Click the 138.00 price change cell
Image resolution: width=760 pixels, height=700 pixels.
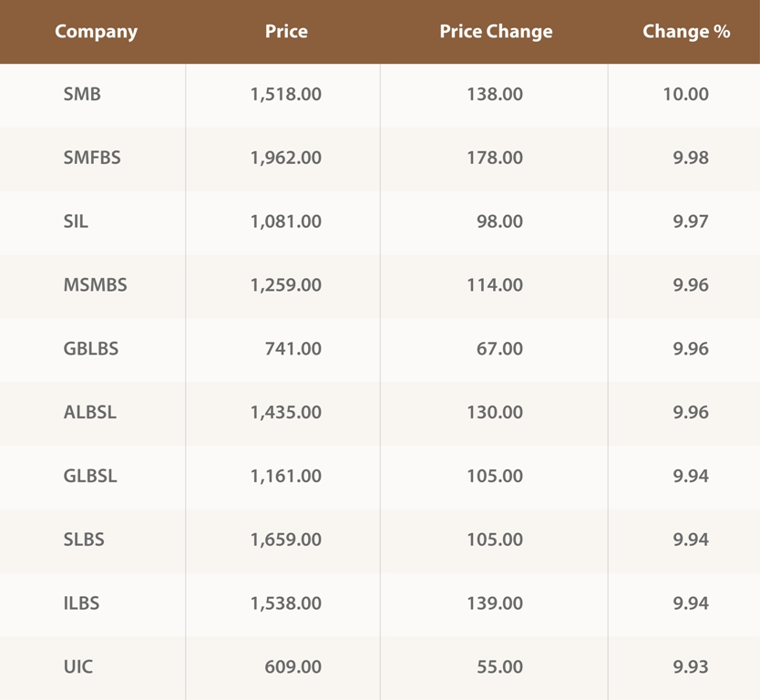500,94
